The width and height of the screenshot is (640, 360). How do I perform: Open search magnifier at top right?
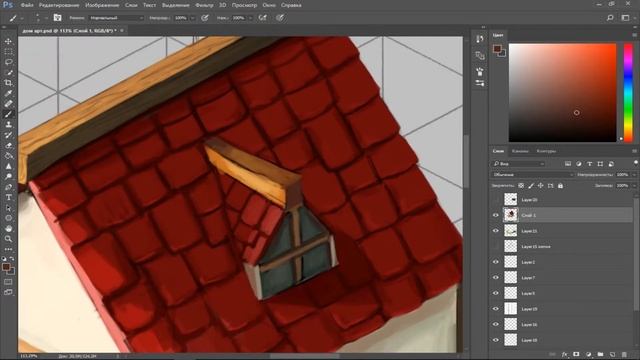[x=610, y=18]
